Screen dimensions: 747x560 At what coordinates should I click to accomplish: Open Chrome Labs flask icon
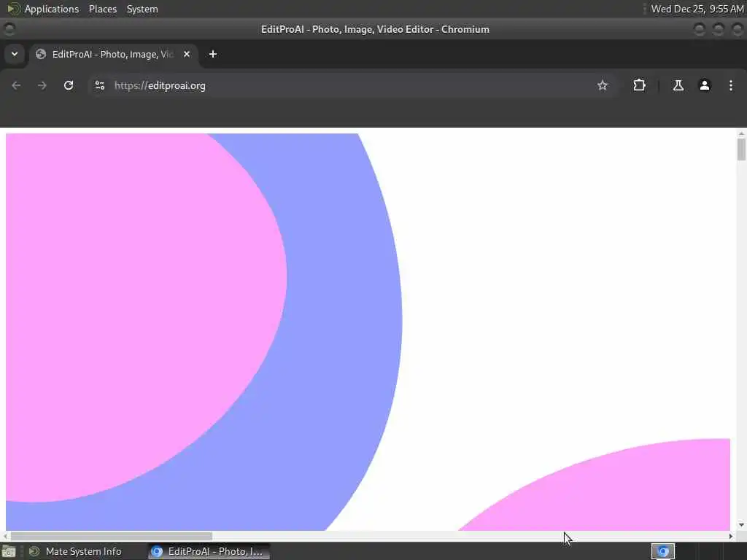pos(678,86)
